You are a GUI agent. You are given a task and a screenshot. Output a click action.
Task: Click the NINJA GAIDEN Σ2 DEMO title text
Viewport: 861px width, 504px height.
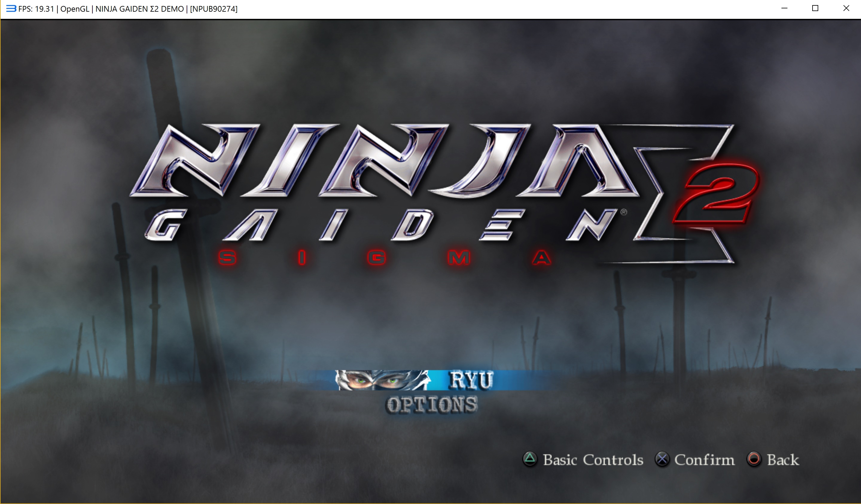pos(139,9)
